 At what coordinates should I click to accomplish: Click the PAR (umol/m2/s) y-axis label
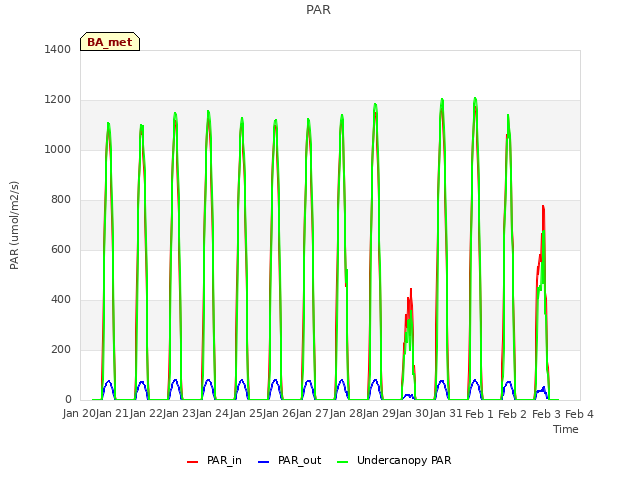click(14, 225)
